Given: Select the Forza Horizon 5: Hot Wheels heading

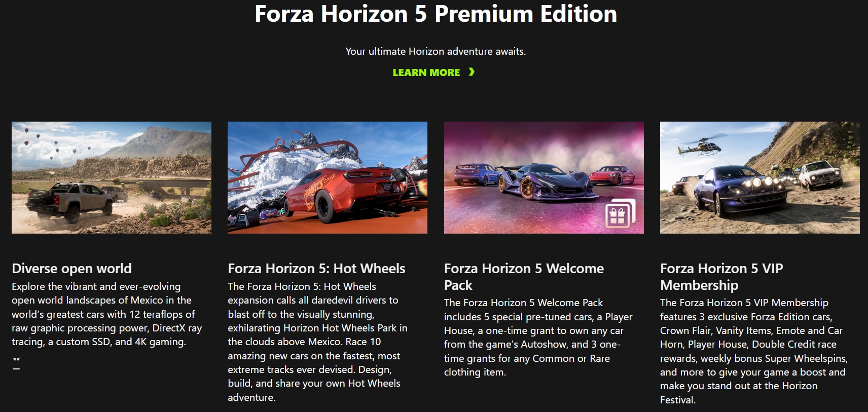Looking at the screenshot, I should [316, 268].
